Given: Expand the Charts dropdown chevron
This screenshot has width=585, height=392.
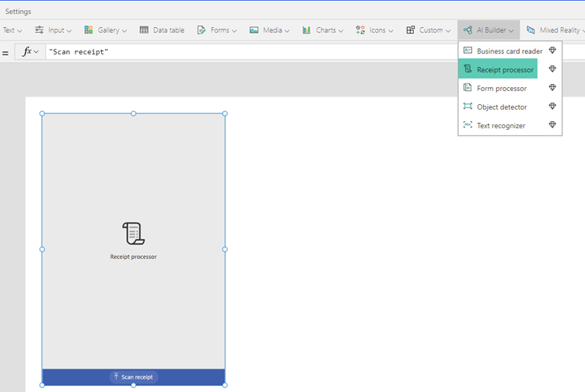Looking at the screenshot, I should pos(341,30).
